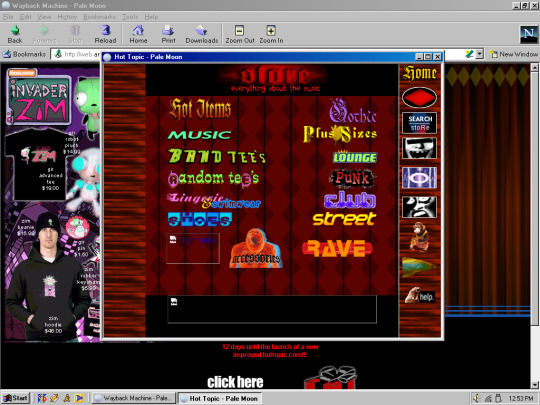Screen dimensions: 540x405
Task: Click the Home gothic-text link in sidebar
Action: (420, 73)
